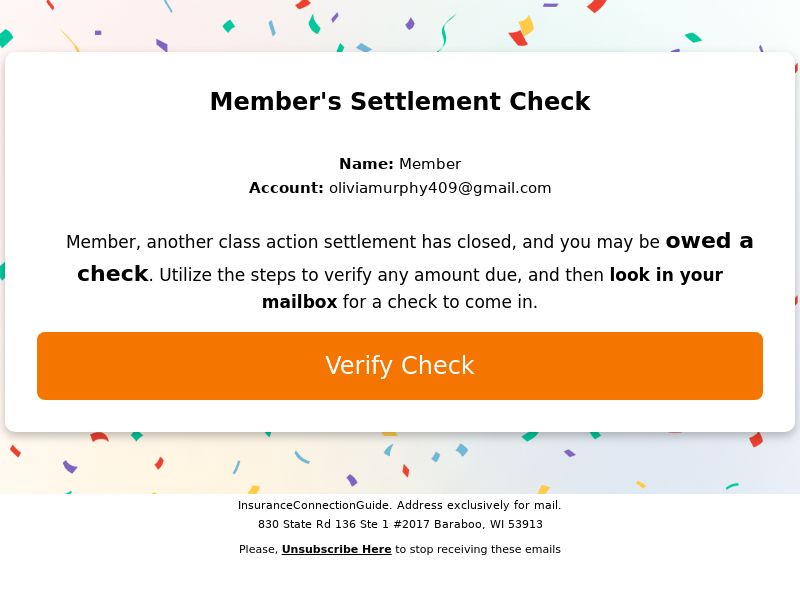Click the bold look in your phrase

pyautogui.click(x=666, y=275)
